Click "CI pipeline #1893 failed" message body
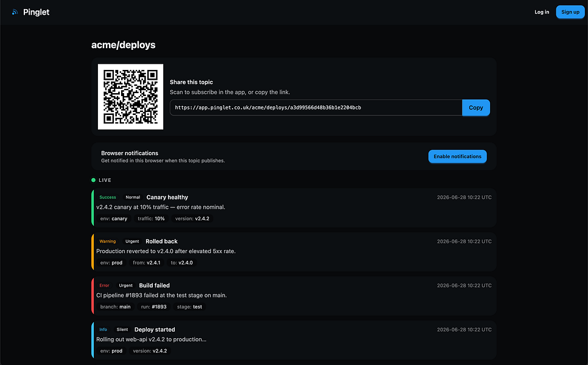 click(x=161, y=295)
